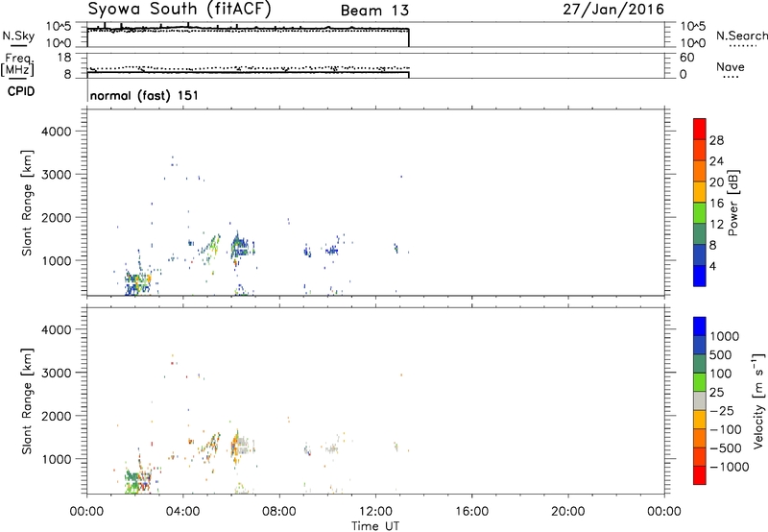This screenshot has width=768, height=532.
Task: Click the 'Beam 13' label
Action: [374, 11]
